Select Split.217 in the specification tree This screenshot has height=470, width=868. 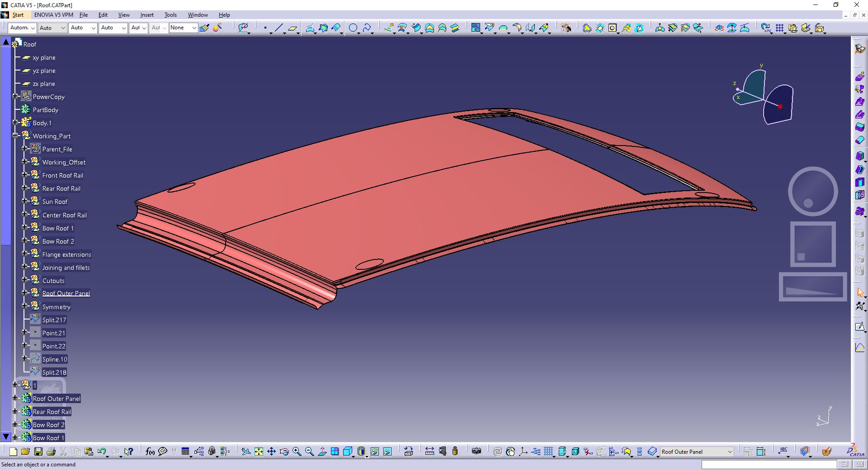(x=54, y=320)
